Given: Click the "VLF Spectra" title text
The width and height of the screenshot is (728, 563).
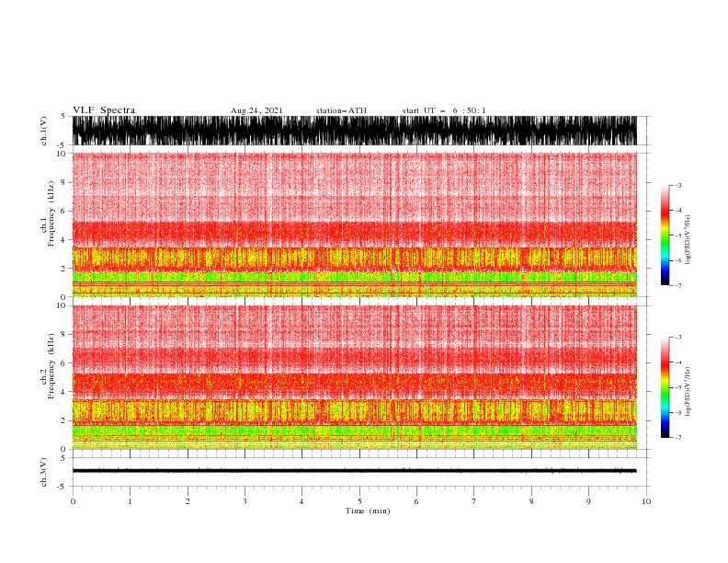Looking at the screenshot, I should (104, 110).
